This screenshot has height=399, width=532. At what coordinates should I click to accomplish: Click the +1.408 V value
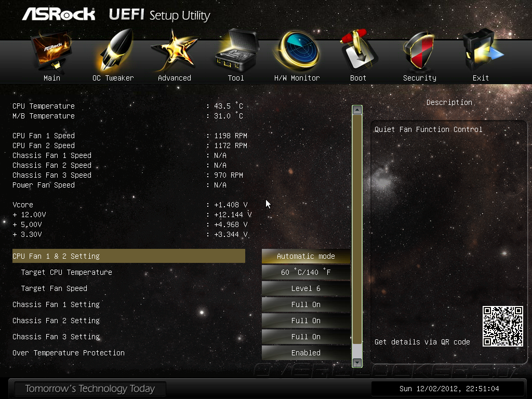coord(231,205)
